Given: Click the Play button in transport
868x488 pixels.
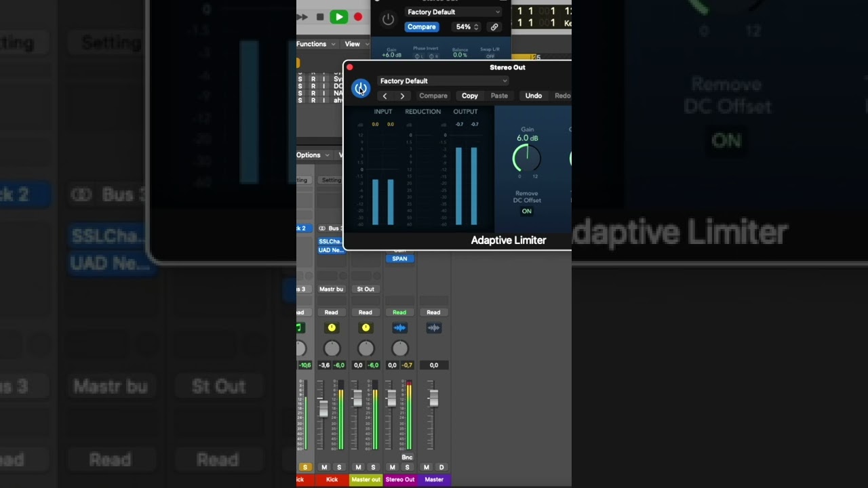Looking at the screenshot, I should click(338, 17).
